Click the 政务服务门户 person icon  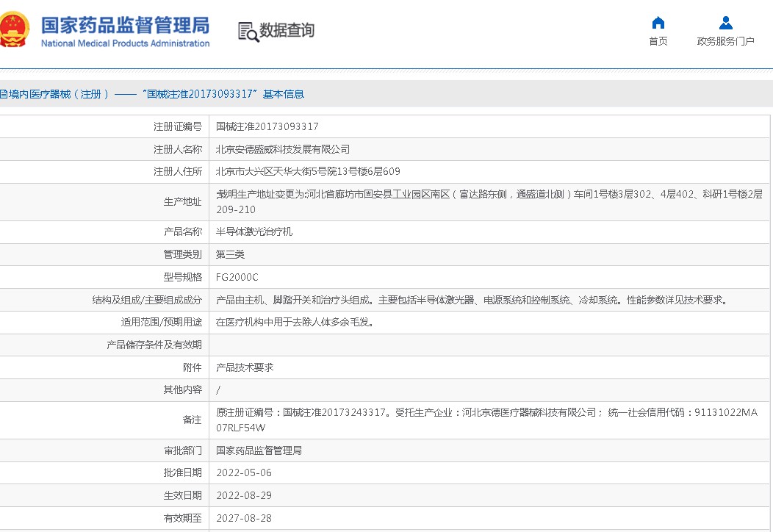click(x=725, y=23)
